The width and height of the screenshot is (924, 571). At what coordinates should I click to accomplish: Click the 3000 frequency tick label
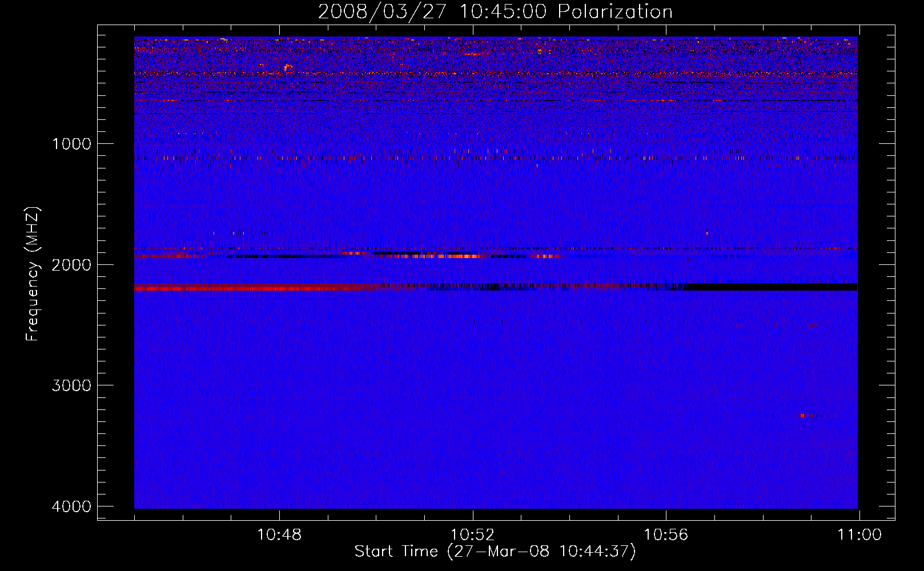[x=71, y=385]
